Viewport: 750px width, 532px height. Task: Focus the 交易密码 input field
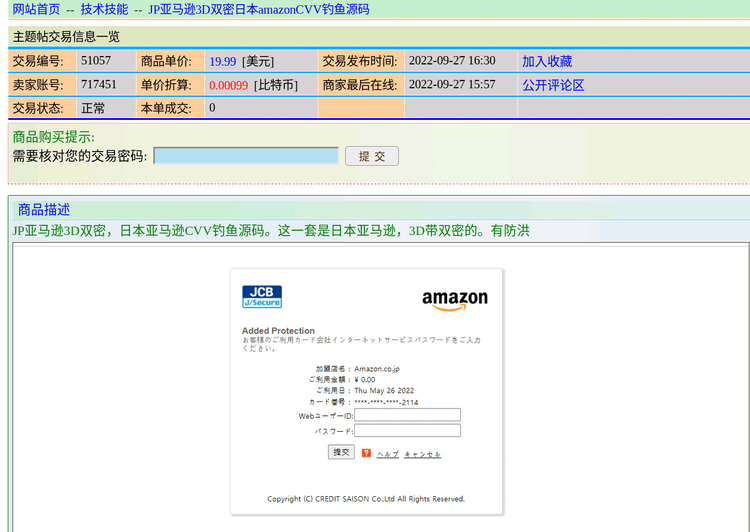click(246, 156)
